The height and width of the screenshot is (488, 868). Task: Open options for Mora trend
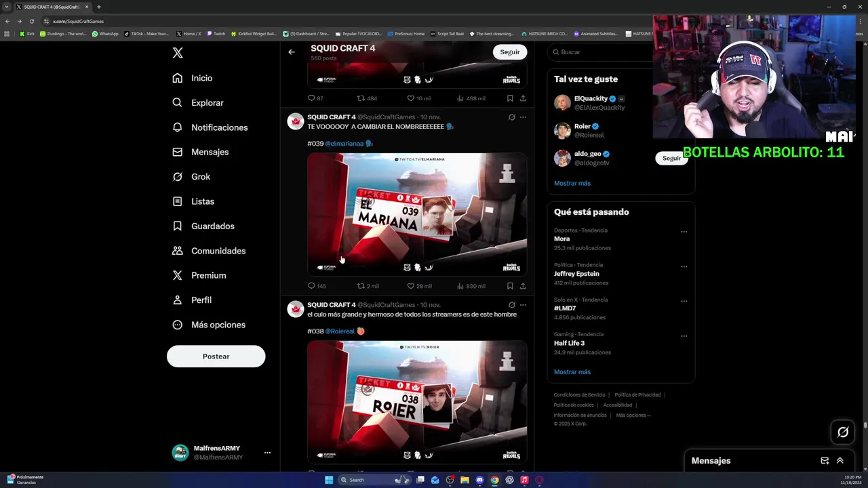(x=684, y=232)
